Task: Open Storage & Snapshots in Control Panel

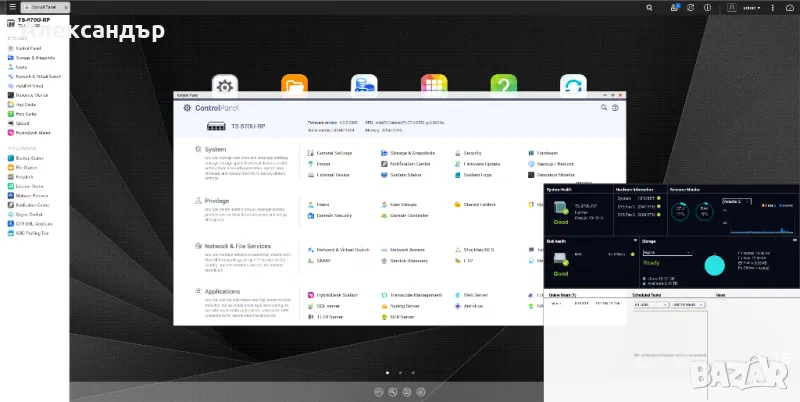Action: pos(408,153)
